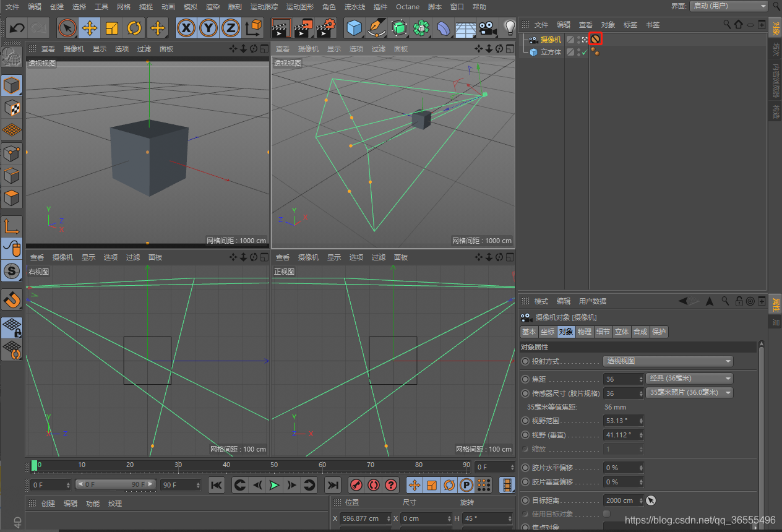Open the 文件 menu in menu bar

tap(12, 7)
